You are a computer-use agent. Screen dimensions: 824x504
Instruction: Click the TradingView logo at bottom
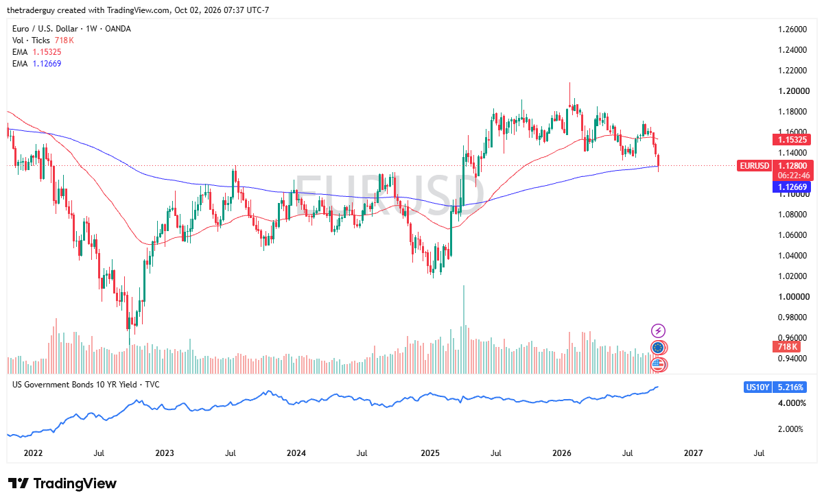[62, 483]
